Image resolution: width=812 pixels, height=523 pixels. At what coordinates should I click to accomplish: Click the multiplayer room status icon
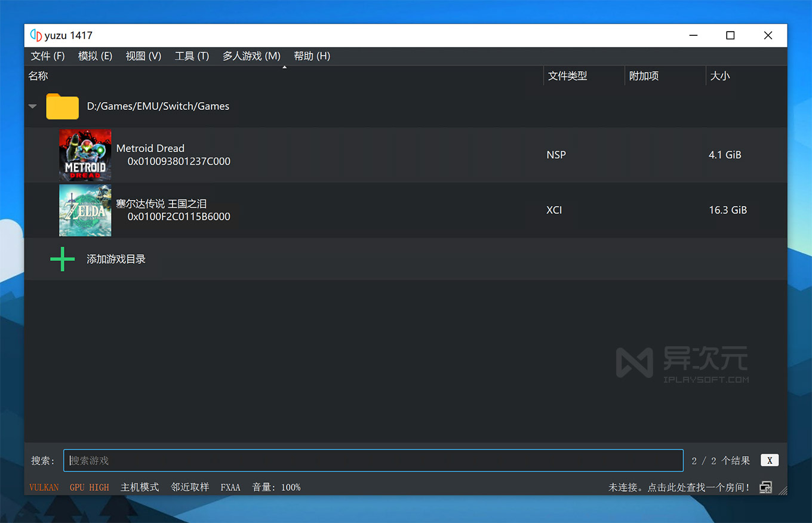point(765,487)
